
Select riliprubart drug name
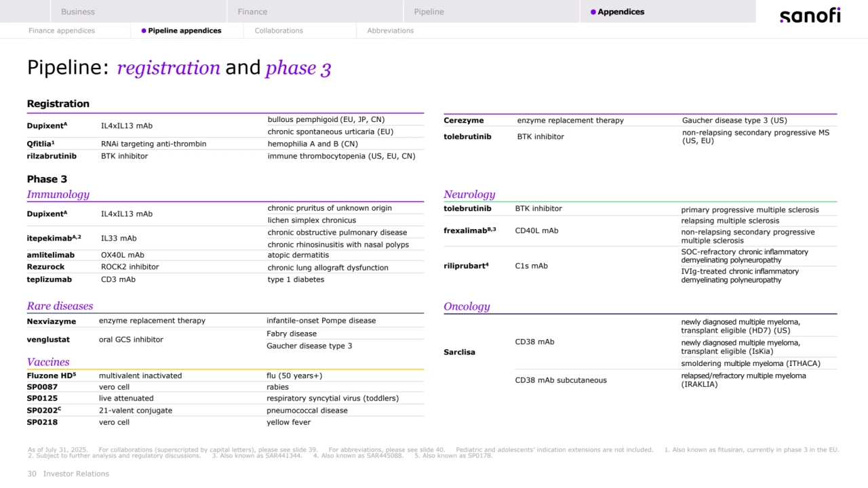coord(467,266)
